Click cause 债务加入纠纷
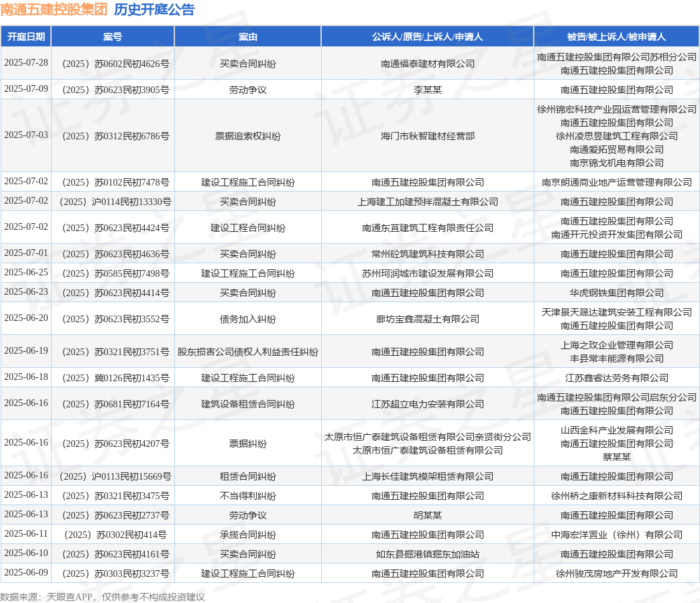This screenshot has width=700, height=603. [x=248, y=319]
